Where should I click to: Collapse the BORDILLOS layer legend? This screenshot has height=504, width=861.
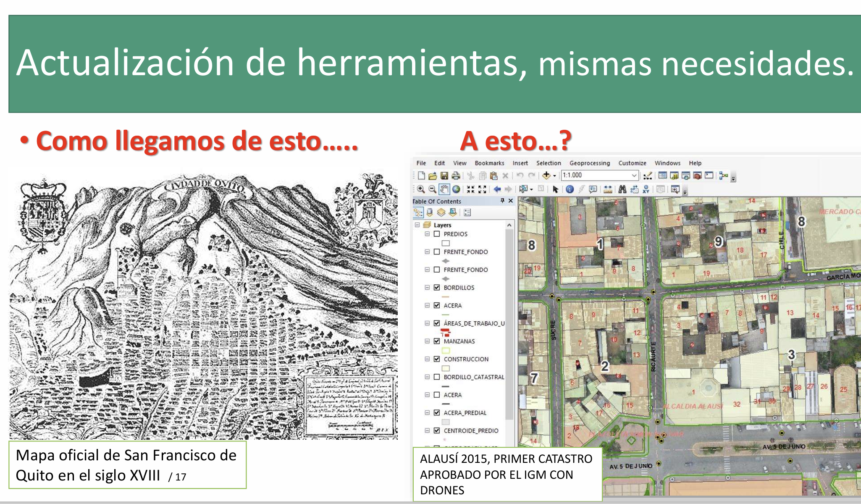point(427,288)
